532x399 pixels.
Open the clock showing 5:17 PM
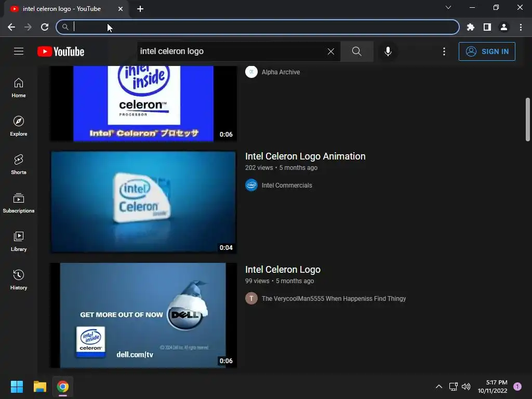pos(493,387)
